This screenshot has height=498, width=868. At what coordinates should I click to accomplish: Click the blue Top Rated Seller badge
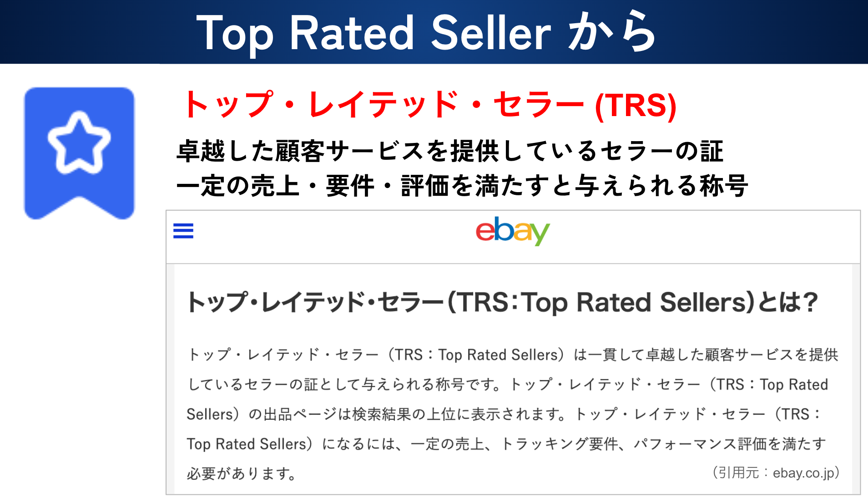(x=79, y=153)
